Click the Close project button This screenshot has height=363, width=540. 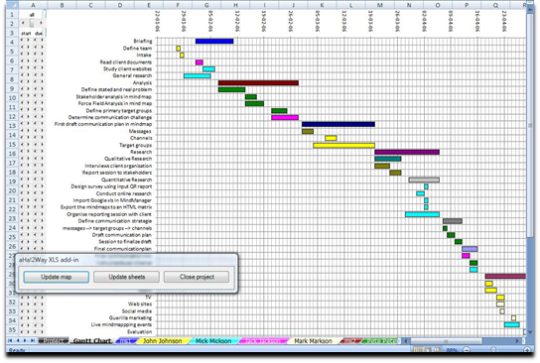click(x=197, y=277)
